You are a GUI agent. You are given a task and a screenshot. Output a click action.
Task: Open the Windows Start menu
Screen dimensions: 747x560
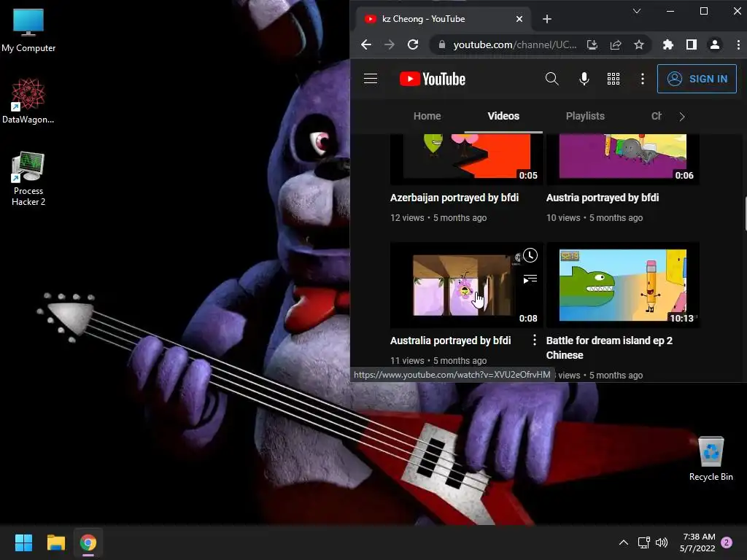click(23, 542)
